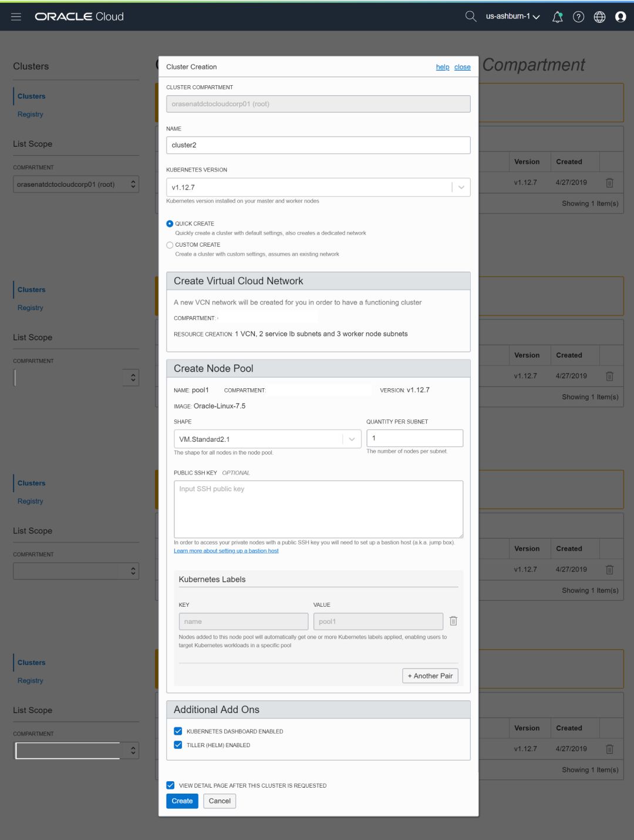
Task: Click the label Value field showing pool1
Action: coord(378,621)
